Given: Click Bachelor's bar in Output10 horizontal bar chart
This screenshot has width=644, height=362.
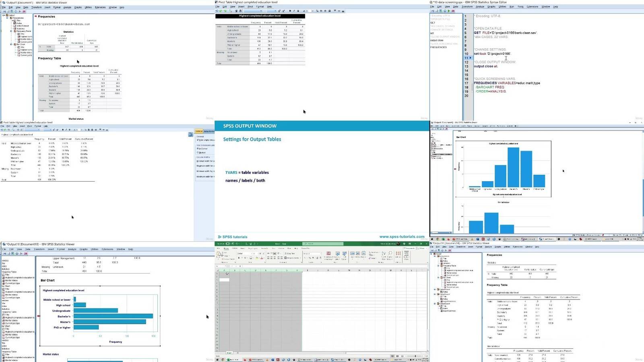Looking at the screenshot, I should pyautogui.click(x=113, y=316).
